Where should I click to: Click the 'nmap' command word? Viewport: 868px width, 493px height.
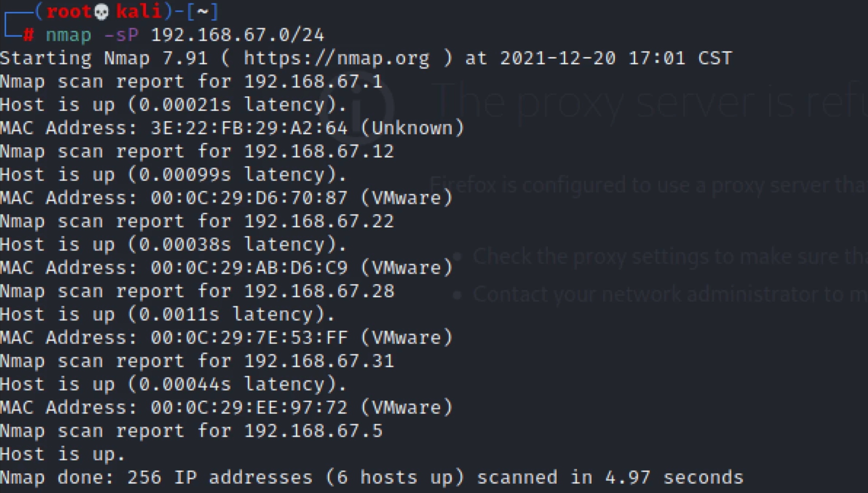68,35
